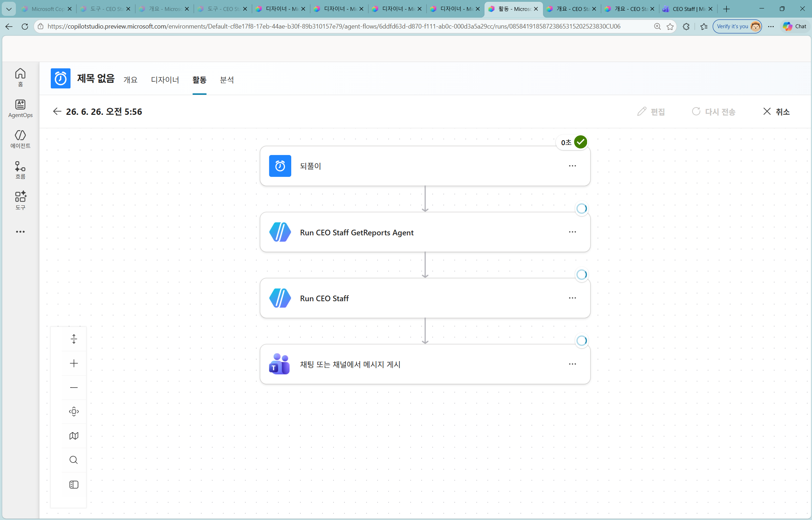Click the Run CEO Staff step icon
The width and height of the screenshot is (812, 520).
click(280, 298)
